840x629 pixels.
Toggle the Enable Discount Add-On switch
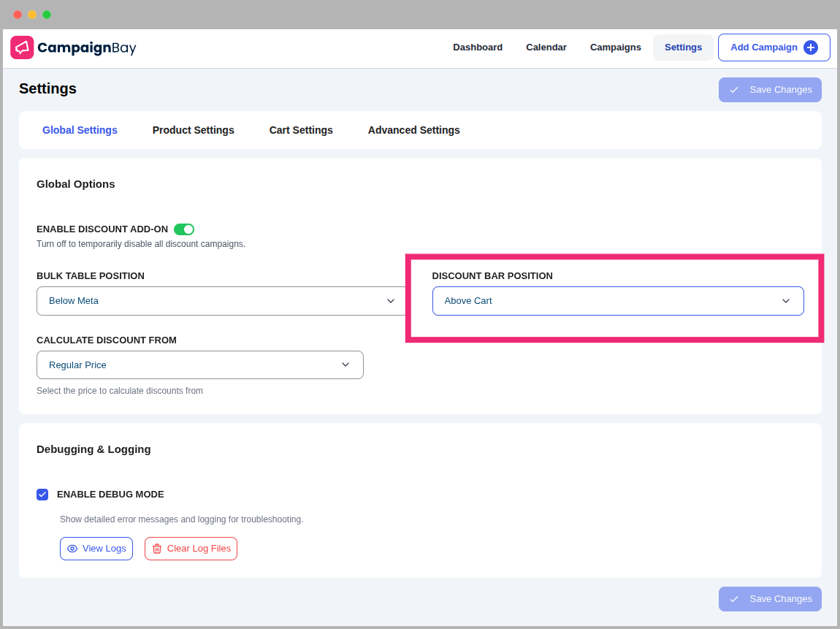183,229
